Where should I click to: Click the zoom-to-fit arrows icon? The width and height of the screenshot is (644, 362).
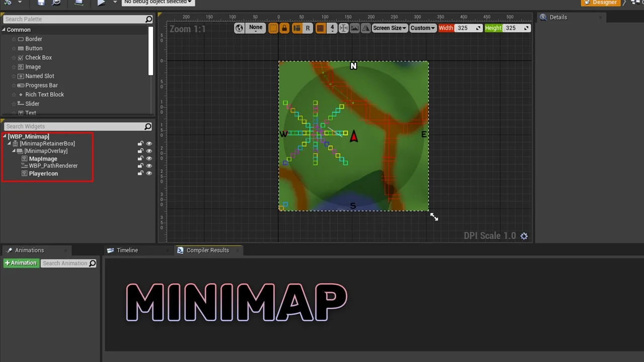point(344,28)
